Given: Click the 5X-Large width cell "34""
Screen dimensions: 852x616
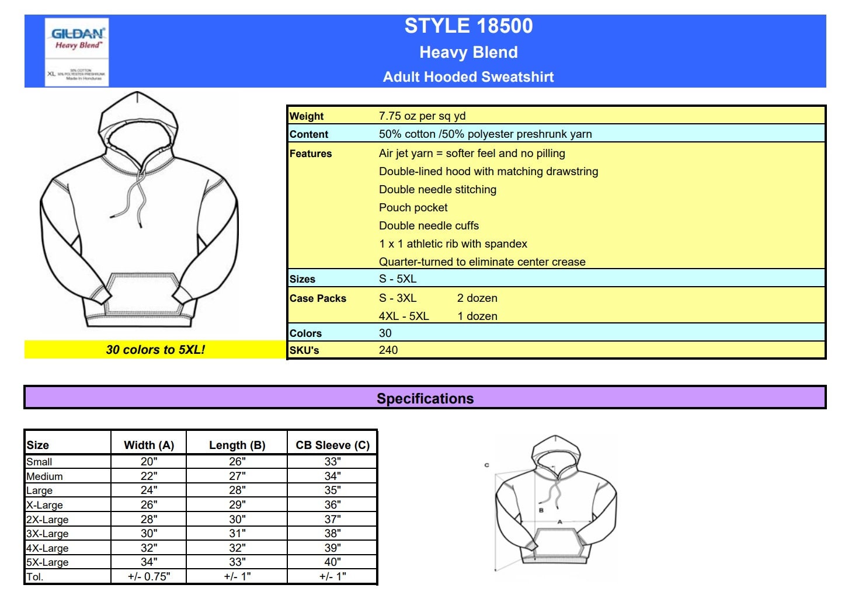Looking at the screenshot, I should coord(149,562).
